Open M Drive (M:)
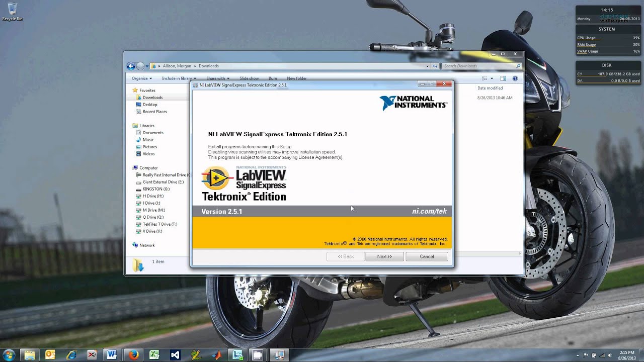 tap(150, 210)
